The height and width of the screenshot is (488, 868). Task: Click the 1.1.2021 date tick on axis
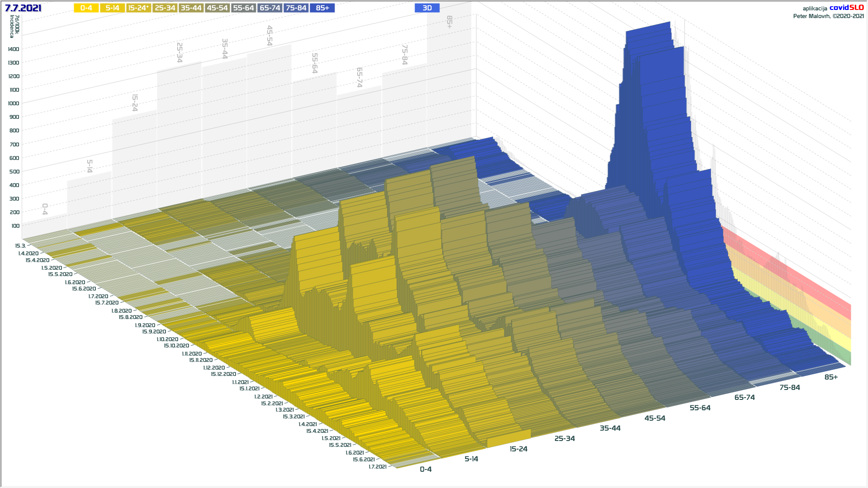(x=240, y=382)
